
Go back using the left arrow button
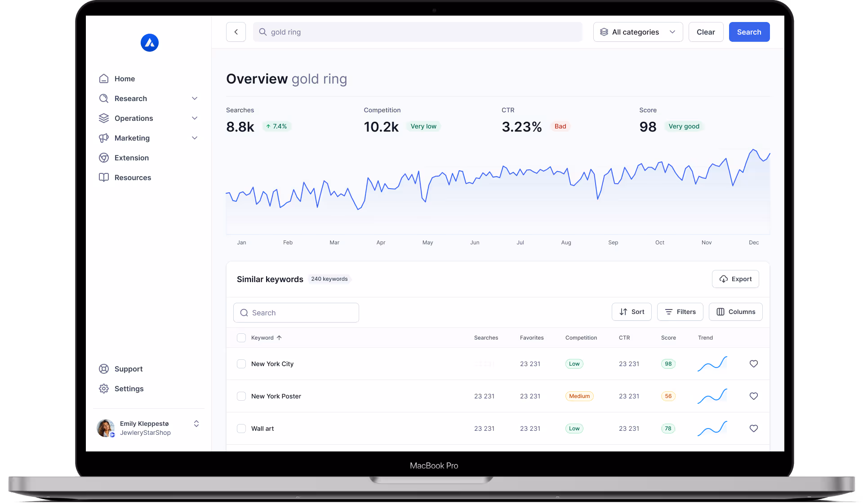pyautogui.click(x=236, y=32)
